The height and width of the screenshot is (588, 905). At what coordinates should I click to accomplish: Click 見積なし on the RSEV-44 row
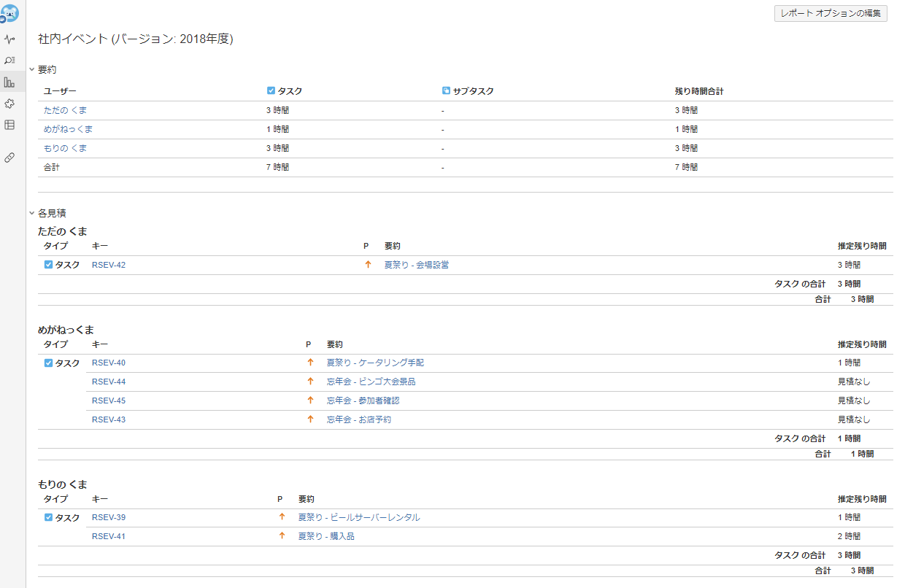click(x=854, y=382)
